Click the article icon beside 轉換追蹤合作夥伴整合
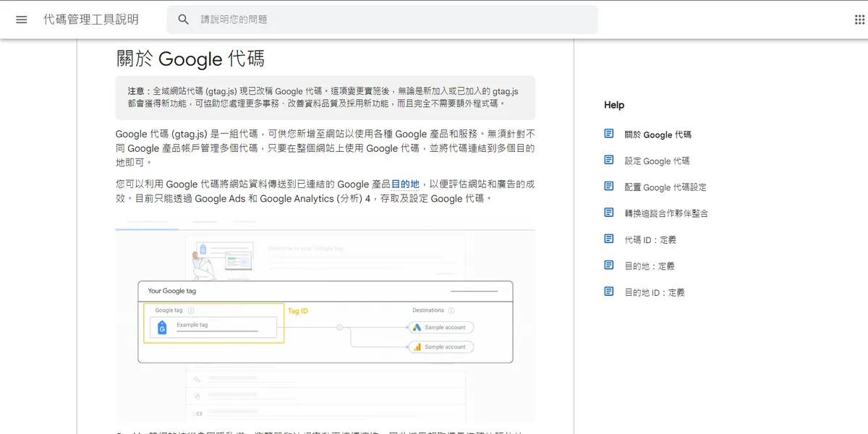The image size is (868, 434). pyautogui.click(x=609, y=213)
